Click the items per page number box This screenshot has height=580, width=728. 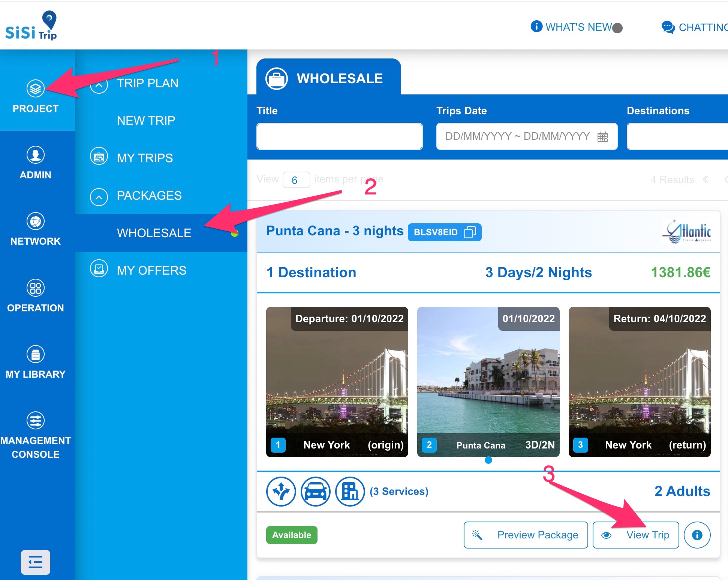tap(296, 180)
